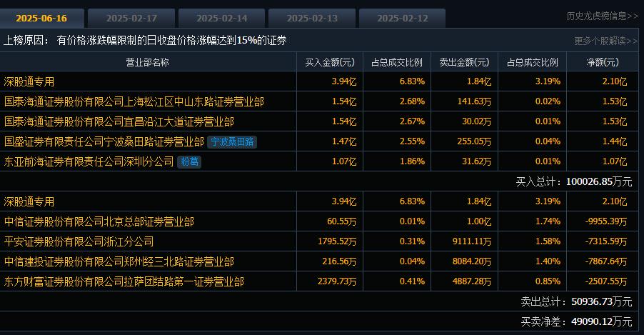Open the 2025-02-14 date tab
The height and width of the screenshot is (335, 644).
tap(221, 18)
